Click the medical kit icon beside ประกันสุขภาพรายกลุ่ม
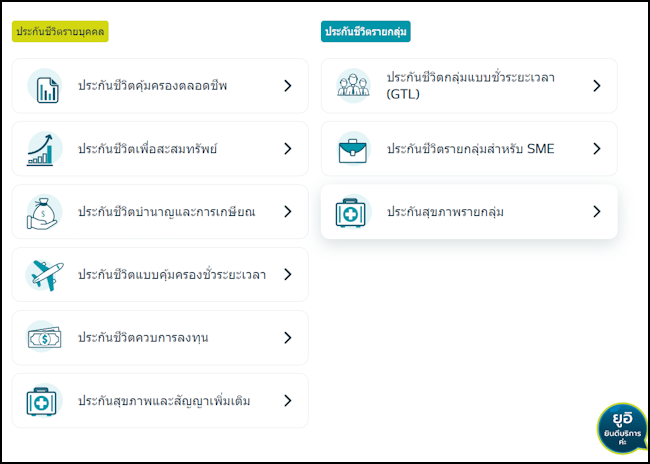The image size is (650, 464). (x=353, y=212)
